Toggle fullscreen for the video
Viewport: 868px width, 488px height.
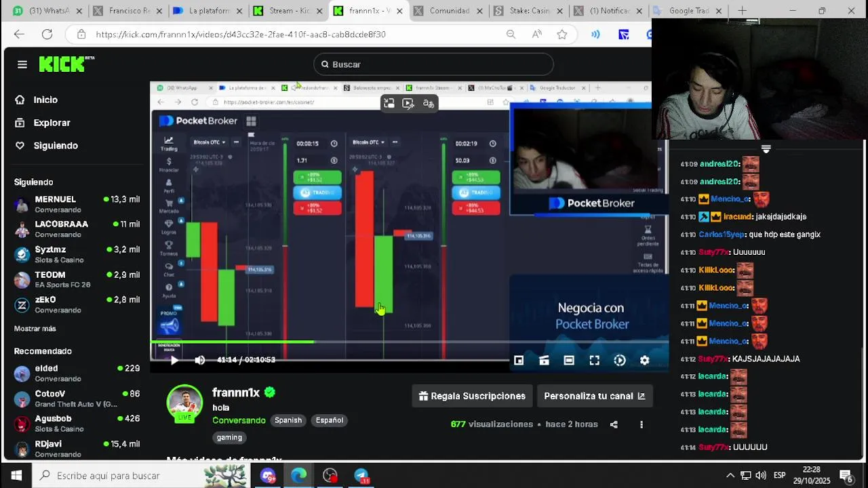(594, 361)
